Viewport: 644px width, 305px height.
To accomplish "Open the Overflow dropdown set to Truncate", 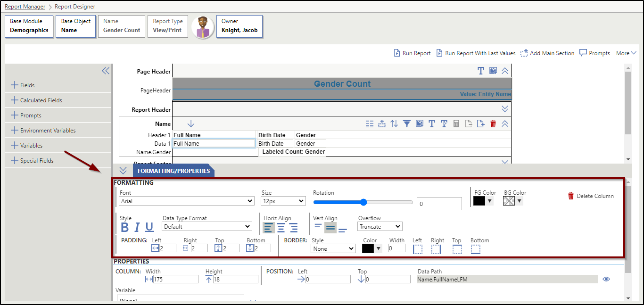I will point(380,227).
